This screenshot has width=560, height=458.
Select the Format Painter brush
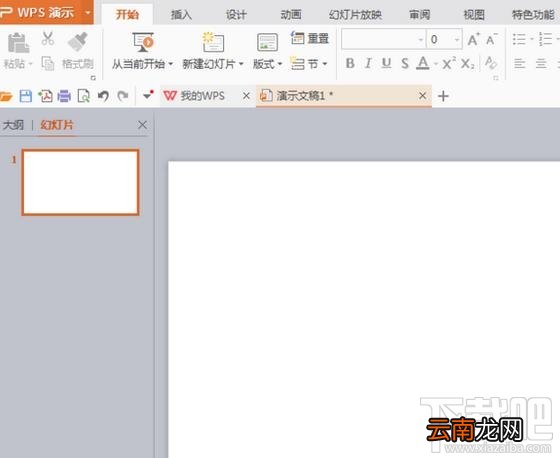pos(78,42)
